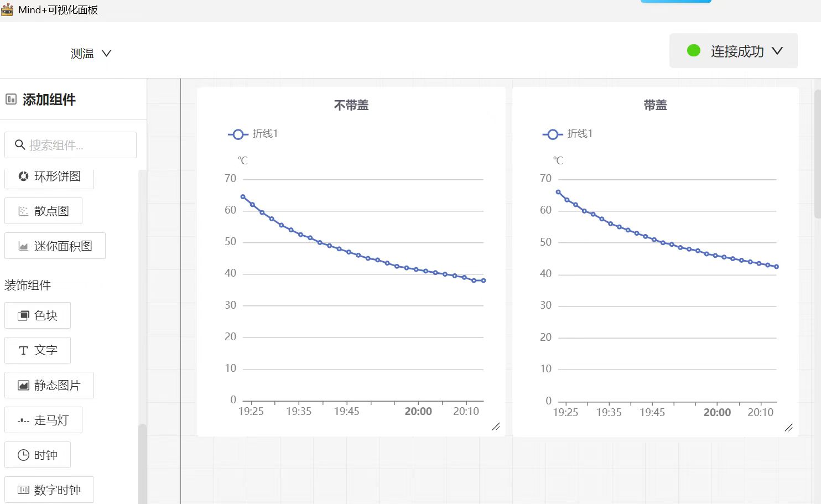Click the component list scrollbar
The height and width of the screenshot is (504, 821).
pos(142,464)
